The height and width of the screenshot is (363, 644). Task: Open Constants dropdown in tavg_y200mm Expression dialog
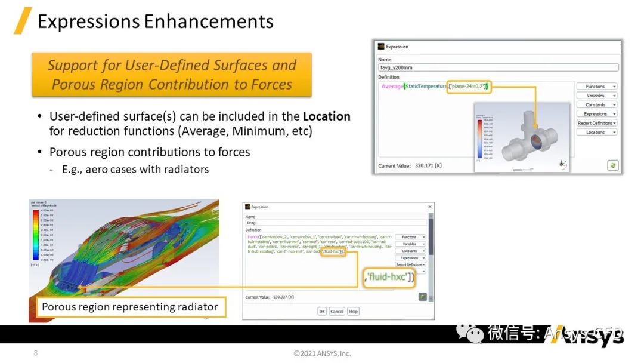pos(597,105)
